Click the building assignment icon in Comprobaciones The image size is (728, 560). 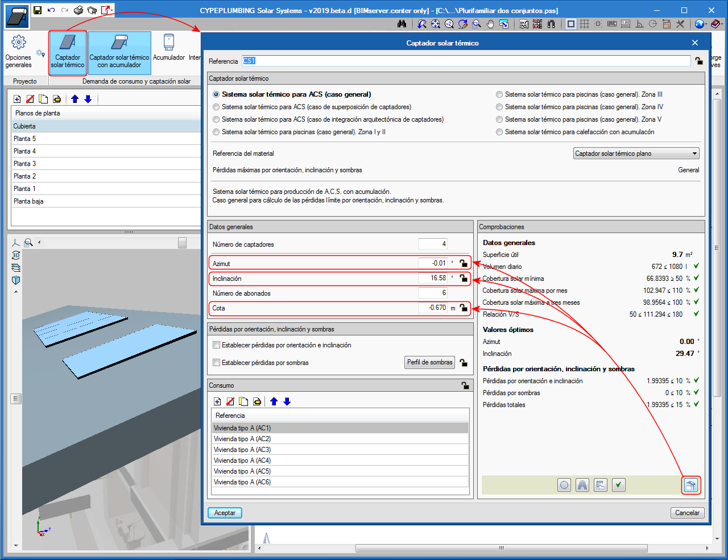tap(690, 485)
